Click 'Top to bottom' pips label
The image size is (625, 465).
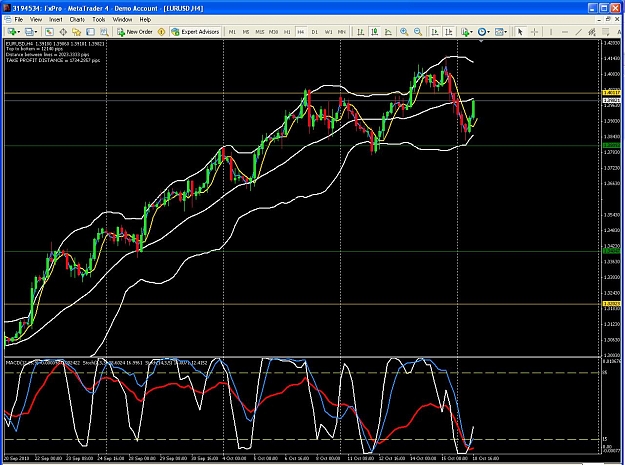(35, 49)
